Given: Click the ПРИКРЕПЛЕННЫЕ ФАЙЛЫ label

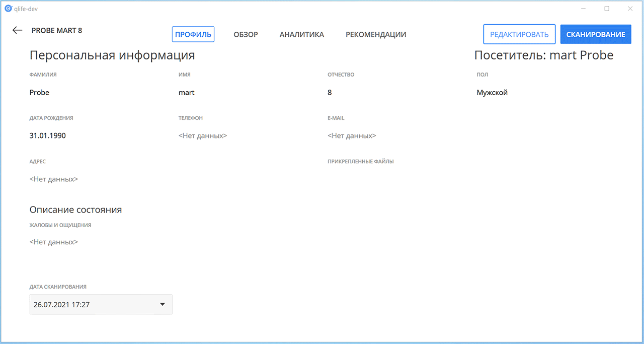Looking at the screenshot, I should (x=361, y=162).
